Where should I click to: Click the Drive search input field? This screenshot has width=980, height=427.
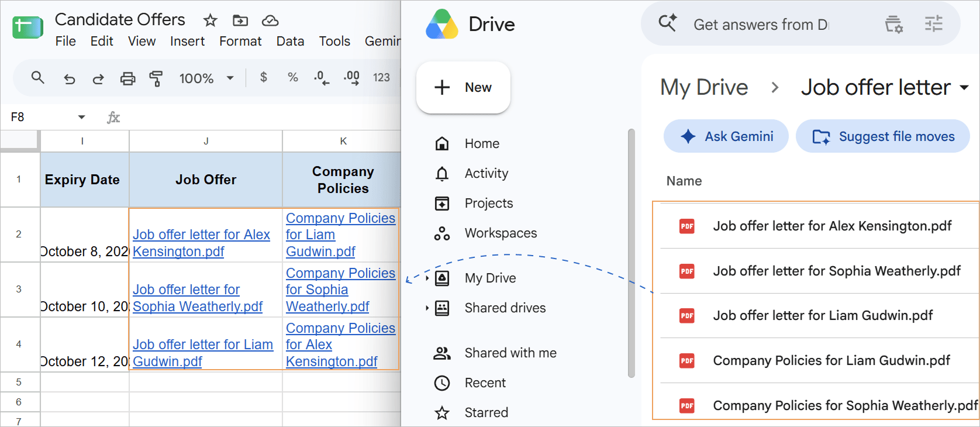pos(762,25)
